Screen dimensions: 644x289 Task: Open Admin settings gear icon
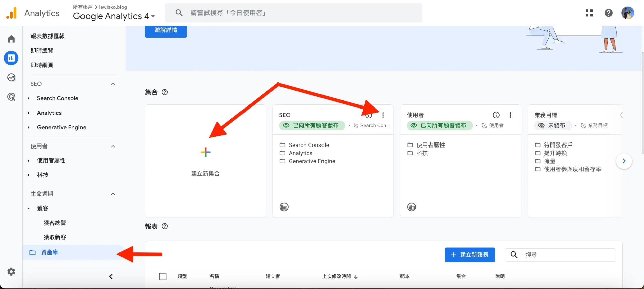tap(11, 272)
